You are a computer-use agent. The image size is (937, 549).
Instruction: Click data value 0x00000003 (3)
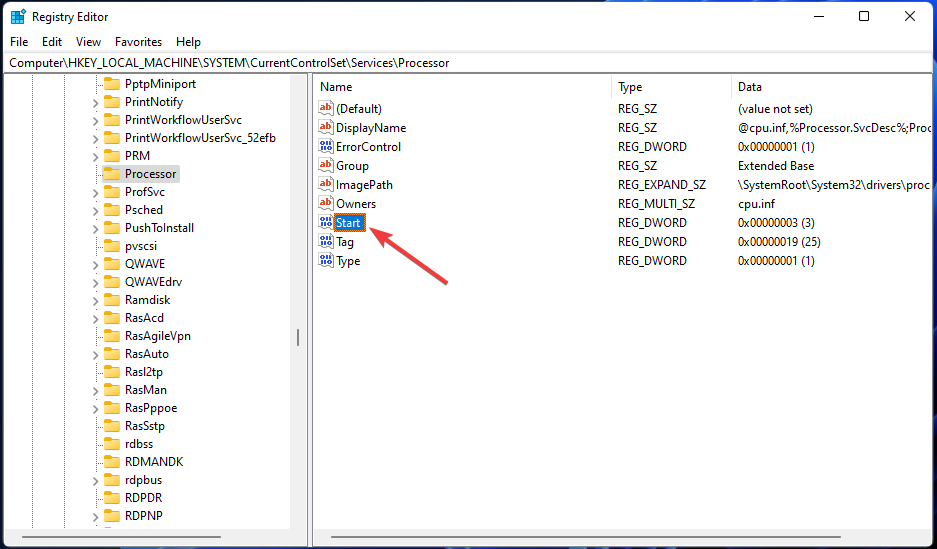[776, 223]
